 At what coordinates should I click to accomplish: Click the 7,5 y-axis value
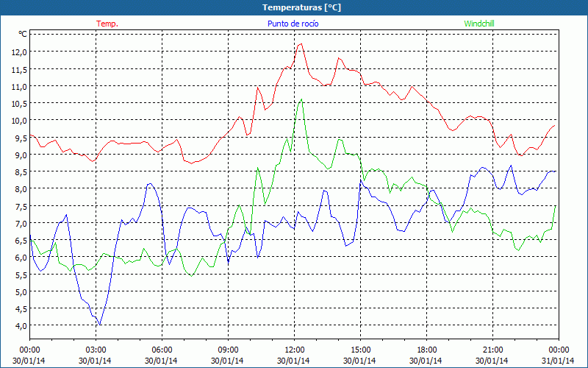tap(21, 206)
